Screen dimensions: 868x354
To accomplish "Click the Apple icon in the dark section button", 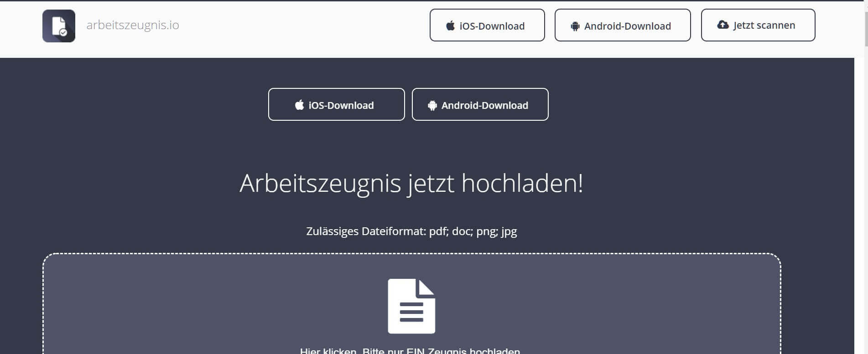I will tap(299, 105).
